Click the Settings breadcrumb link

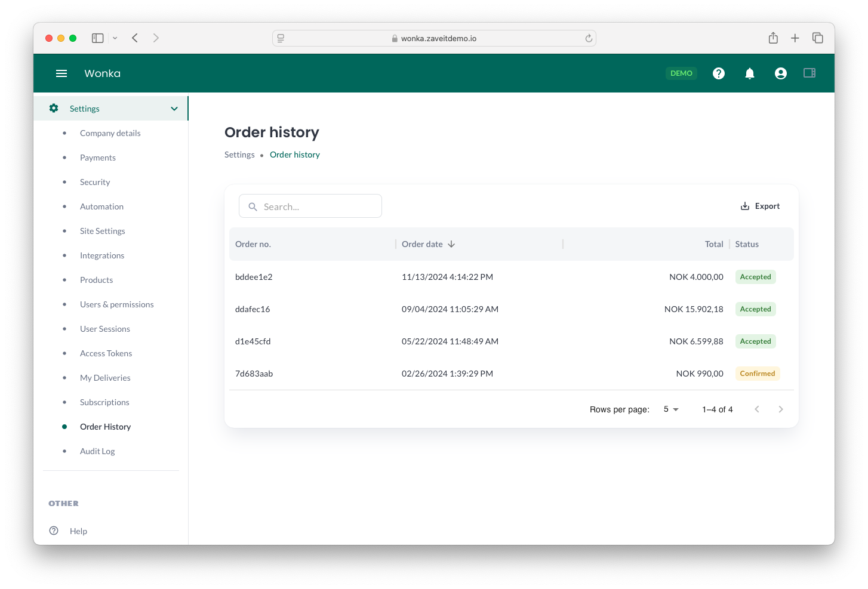(239, 155)
